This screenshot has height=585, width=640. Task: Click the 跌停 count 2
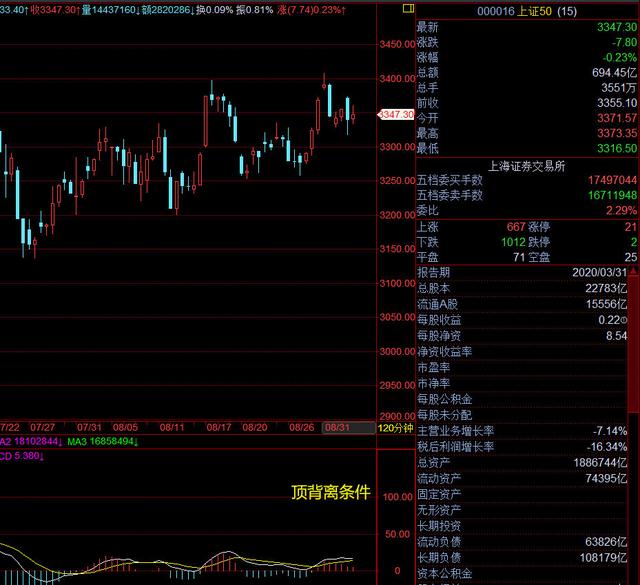pyautogui.click(x=634, y=242)
